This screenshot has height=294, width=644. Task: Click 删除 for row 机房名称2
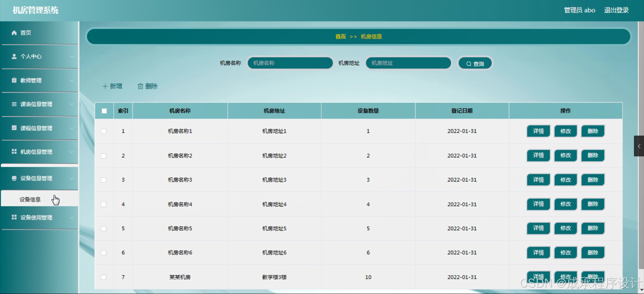pos(593,155)
